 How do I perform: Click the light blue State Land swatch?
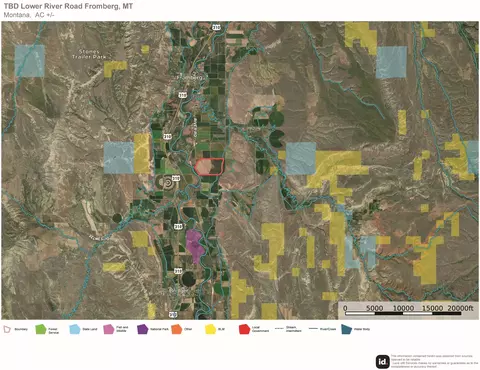[x=75, y=329]
